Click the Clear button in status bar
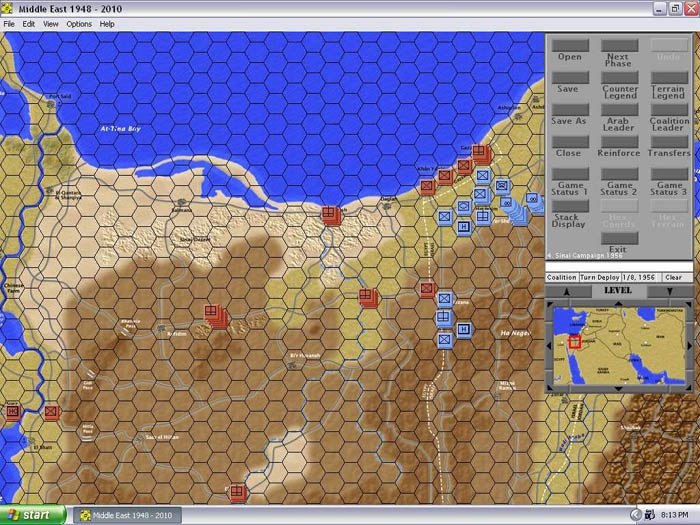The image size is (700, 525). [x=677, y=277]
